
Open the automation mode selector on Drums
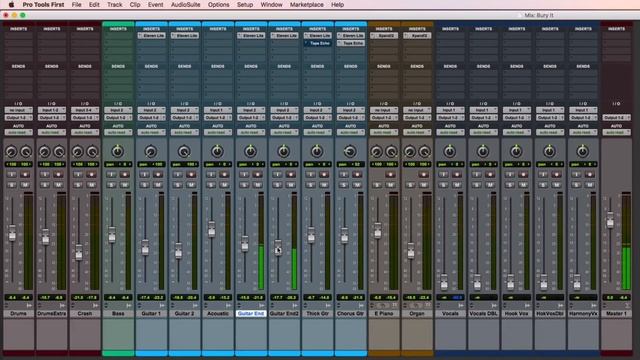[18, 132]
